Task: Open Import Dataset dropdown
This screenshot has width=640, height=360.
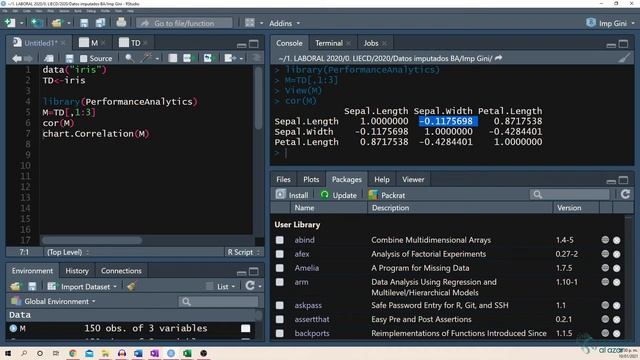Action: [x=82, y=287]
